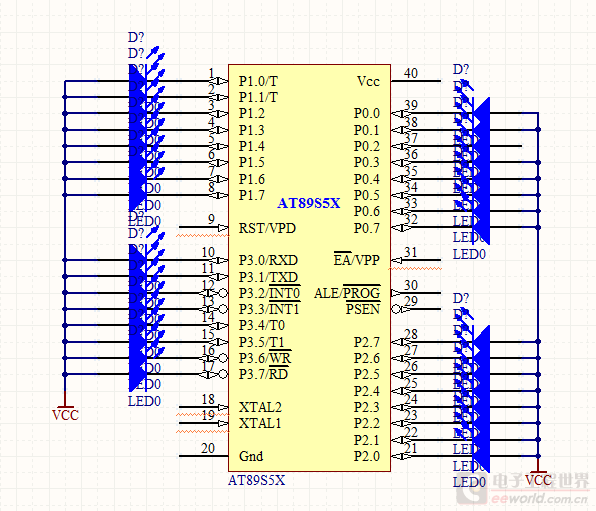Image resolution: width=596 pixels, height=511 pixels.
Task: Click the P3.2/INT0 pin label
Action: [269, 293]
